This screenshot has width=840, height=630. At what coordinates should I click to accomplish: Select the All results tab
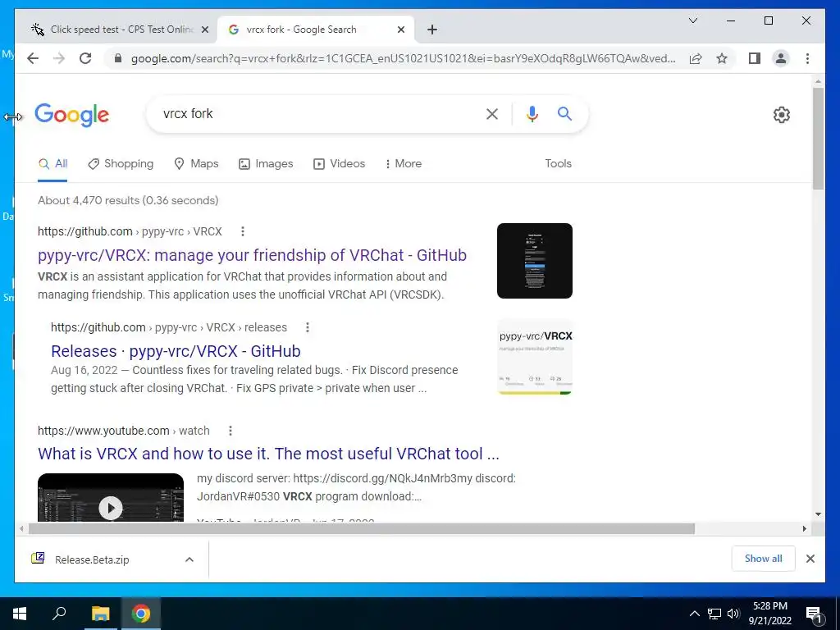click(x=52, y=164)
